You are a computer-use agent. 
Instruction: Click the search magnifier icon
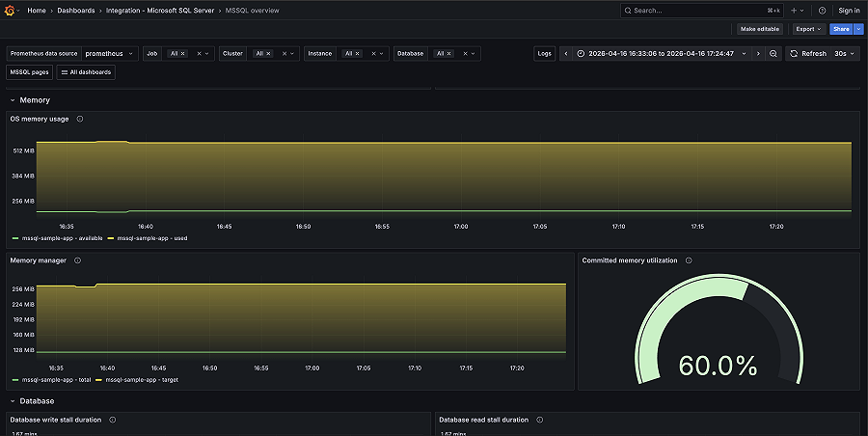coord(628,11)
